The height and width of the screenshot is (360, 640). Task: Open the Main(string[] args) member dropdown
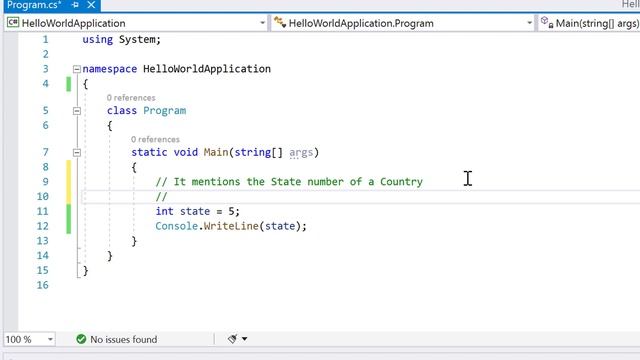[x=589, y=23]
